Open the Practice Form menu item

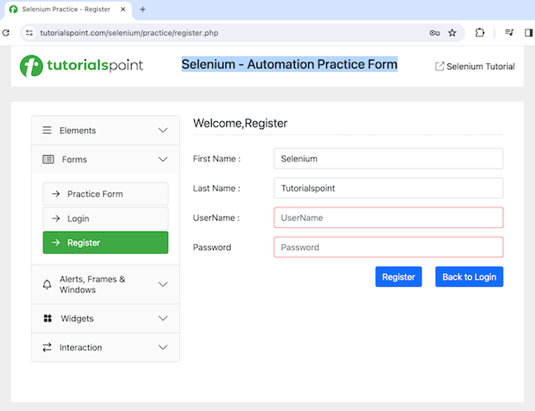(105, 194)
